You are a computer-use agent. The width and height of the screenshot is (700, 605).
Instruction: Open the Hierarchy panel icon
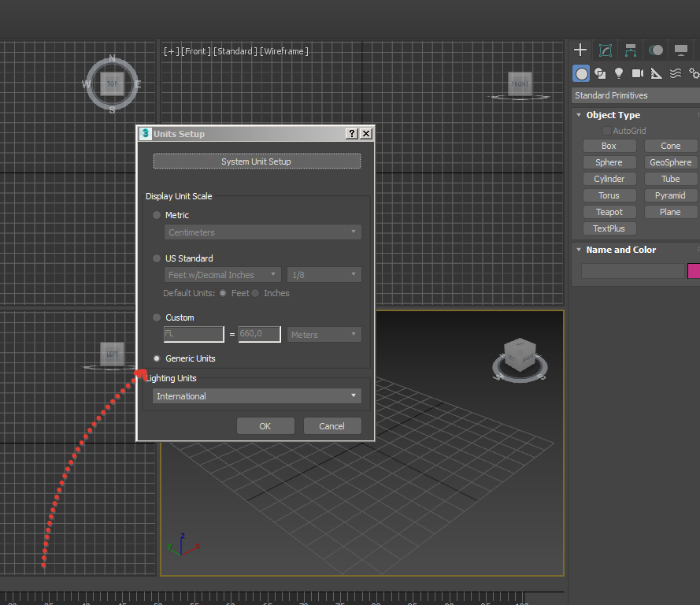click(x=631, y=50)
